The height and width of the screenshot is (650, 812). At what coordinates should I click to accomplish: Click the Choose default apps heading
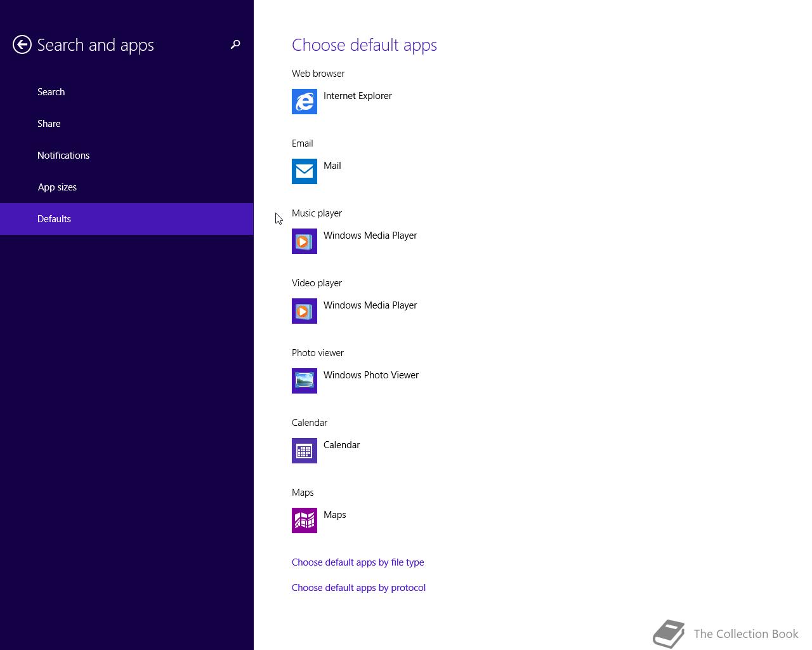364,45
